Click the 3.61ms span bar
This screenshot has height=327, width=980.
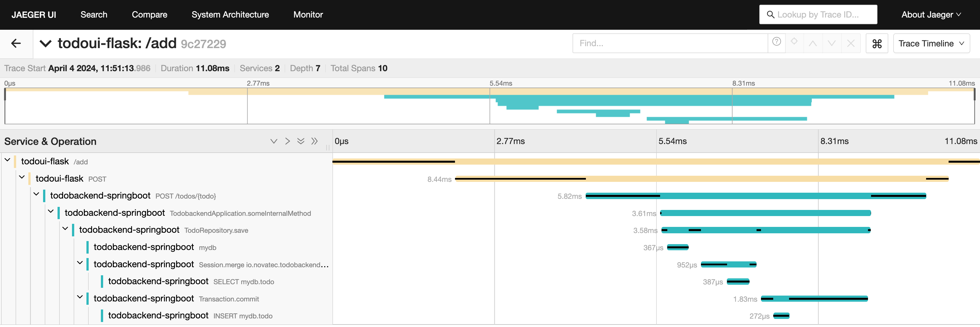coord(765,213)
